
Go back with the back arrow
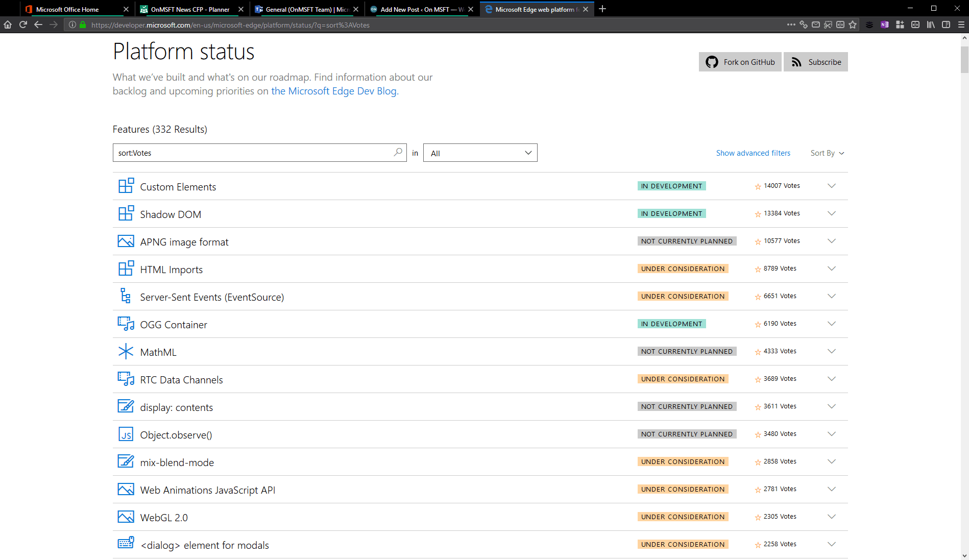[x=38, y=25]
